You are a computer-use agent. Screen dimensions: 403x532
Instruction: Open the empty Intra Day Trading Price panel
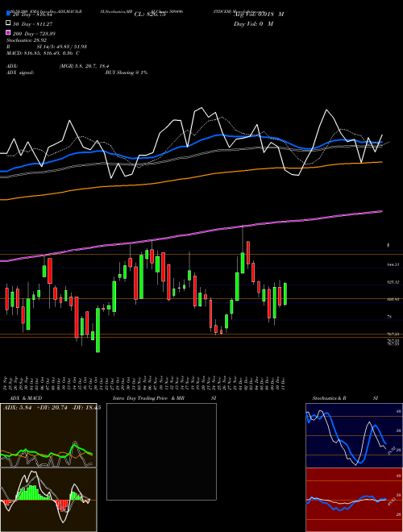[x=161, y=451]
